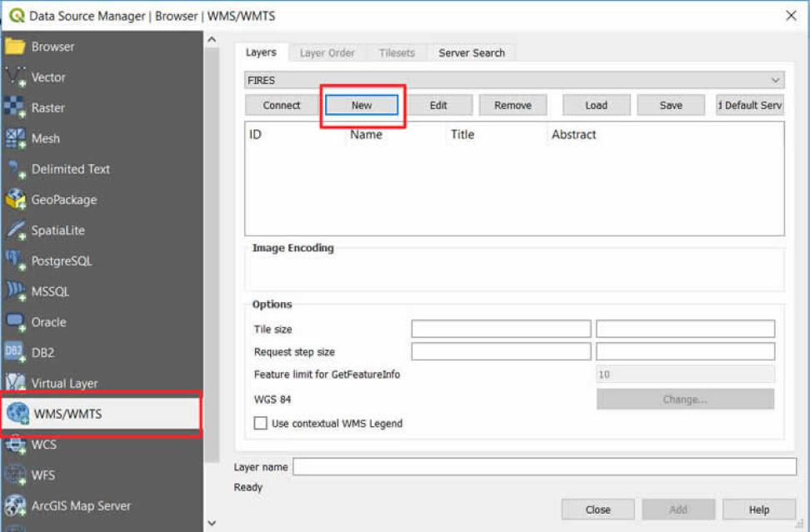Click the Layer name input field
Screen dimensions: 810x532
pos(544,466)
